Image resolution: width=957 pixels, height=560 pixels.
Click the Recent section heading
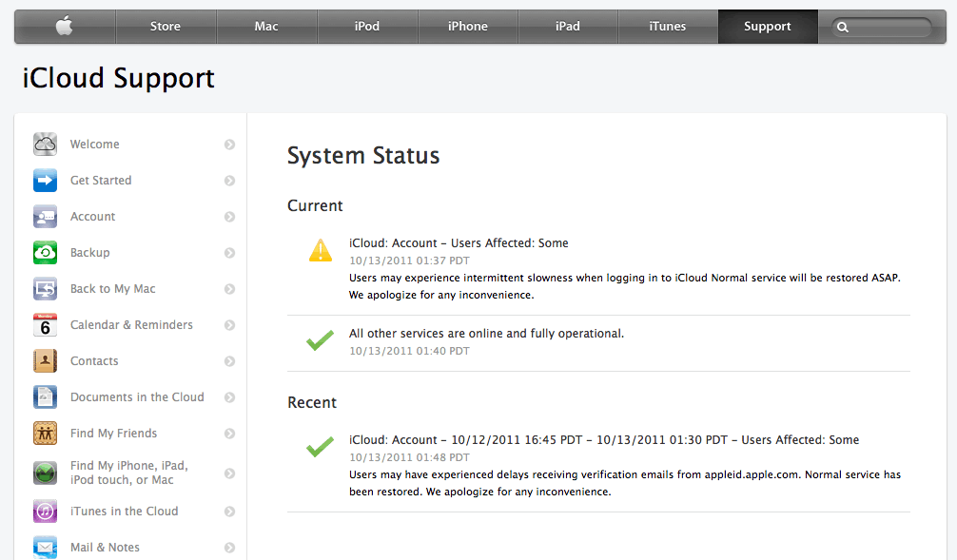[312, 402]
